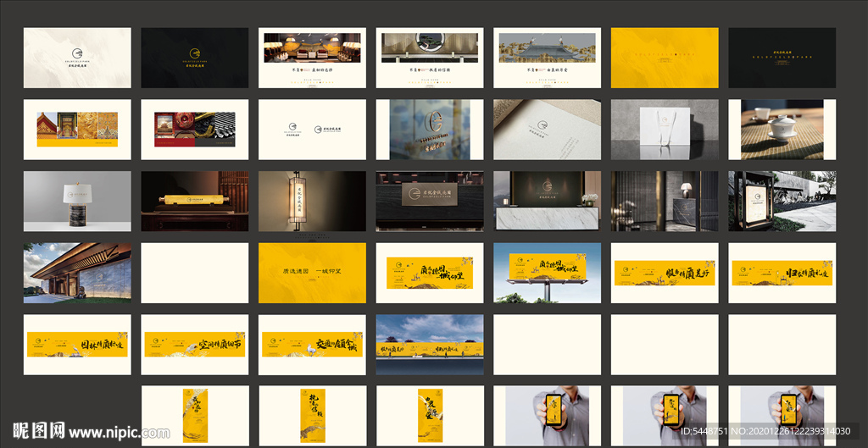Image resolution: width=868 pixels, height=448 pixels.
Task: Open the white logo cover slide
Action: [x=77, y=58]
